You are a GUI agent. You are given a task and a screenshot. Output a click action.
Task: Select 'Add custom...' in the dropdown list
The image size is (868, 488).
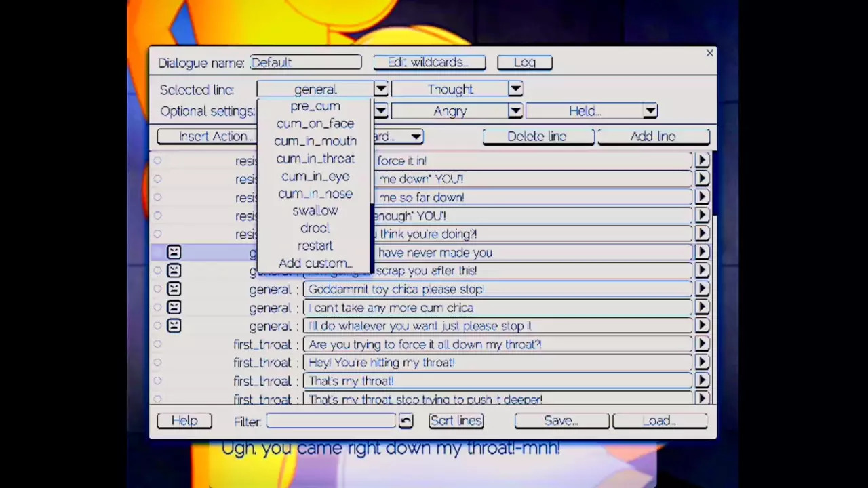pos(315,263)
